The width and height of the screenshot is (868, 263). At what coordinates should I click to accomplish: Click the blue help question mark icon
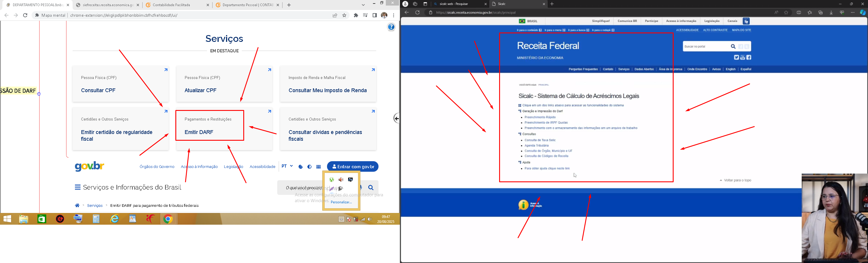(391, 27)
